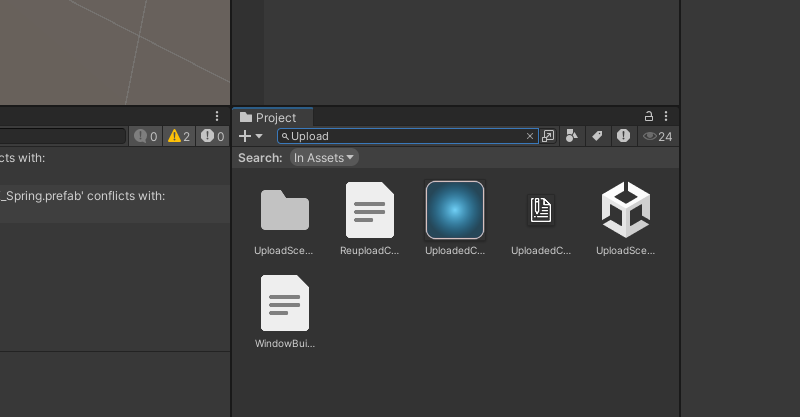Toggle warning messages filter in Console
The width and height of the screenshot is (800, 417).
point(178,136)
